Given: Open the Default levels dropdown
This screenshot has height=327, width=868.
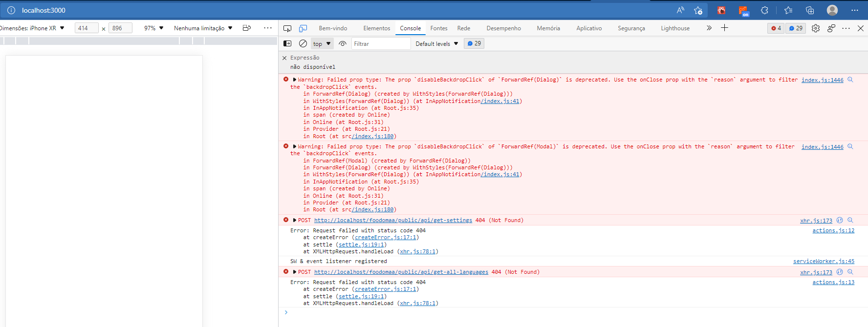Looking at the screenshot, I should (436, 43).
